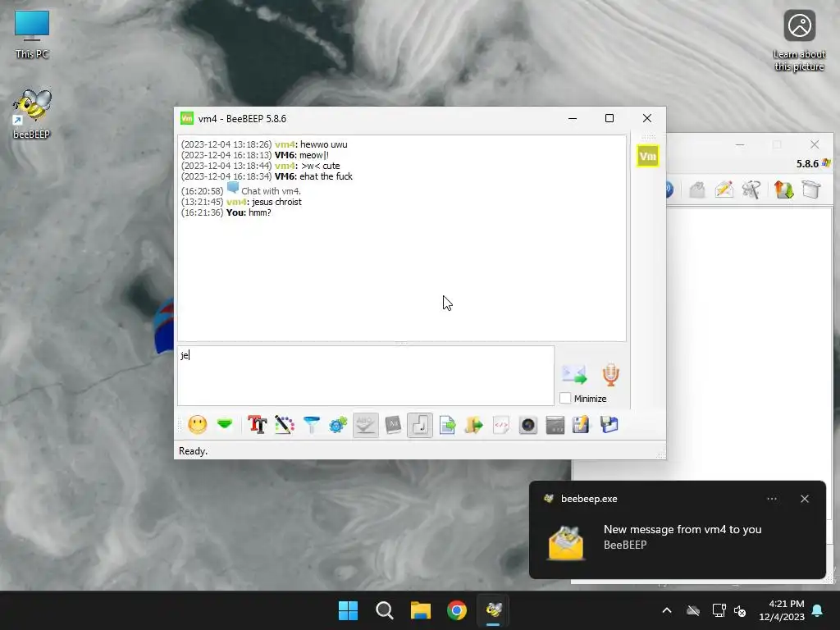This screenshot has width=840, height=630.
Task: Open the smiley emoticon picker
Action: pos(198,425)
